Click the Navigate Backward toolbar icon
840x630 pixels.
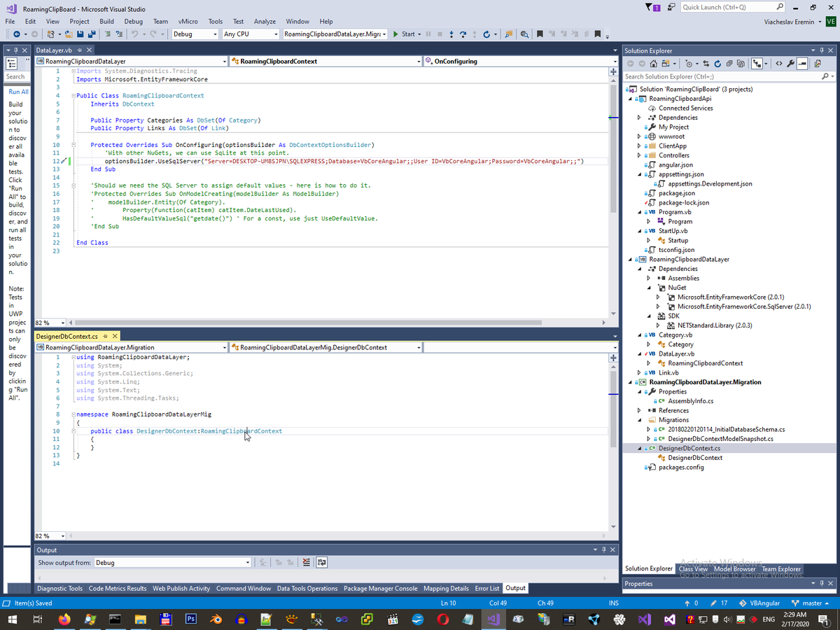(17, 34)
